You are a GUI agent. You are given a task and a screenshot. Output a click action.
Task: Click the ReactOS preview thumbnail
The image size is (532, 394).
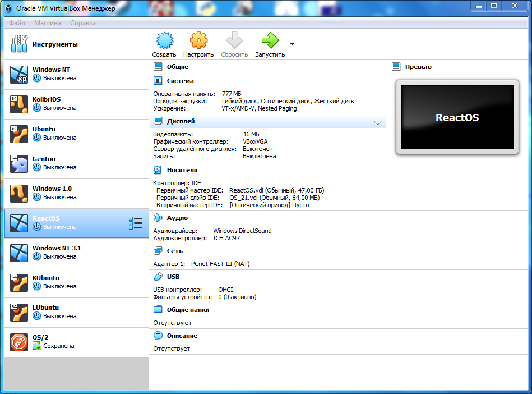pos(457,117)
